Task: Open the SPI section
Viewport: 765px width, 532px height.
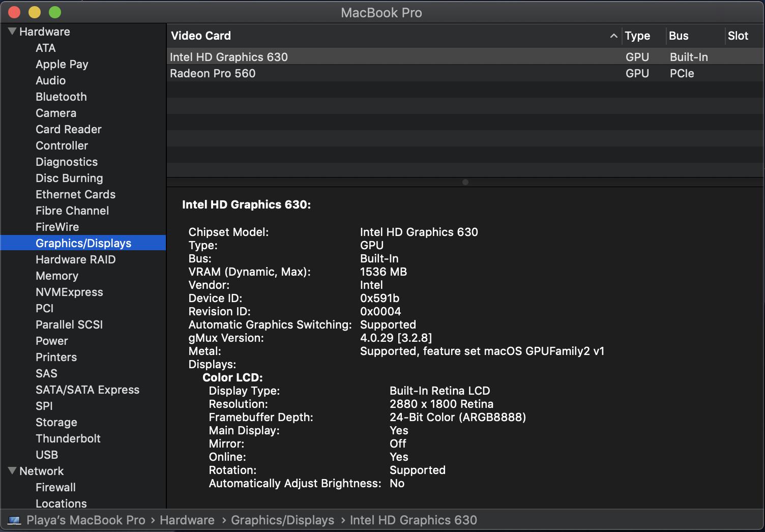Action: pos(44,406)
